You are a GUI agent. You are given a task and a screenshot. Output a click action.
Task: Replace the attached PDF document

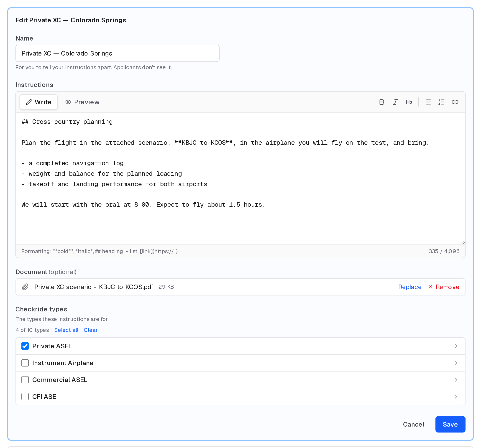point(410,287)
